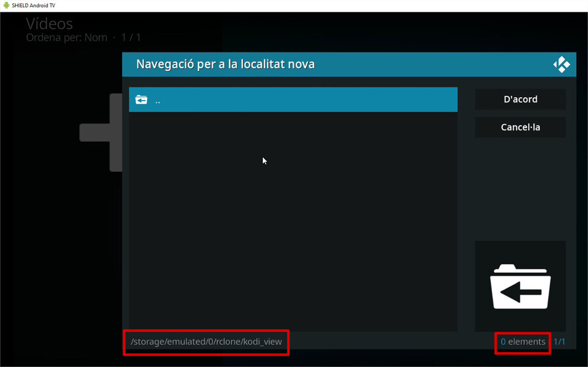
Task: Click the "SHIELD Android TV" window title
Action: coord(34,6)
